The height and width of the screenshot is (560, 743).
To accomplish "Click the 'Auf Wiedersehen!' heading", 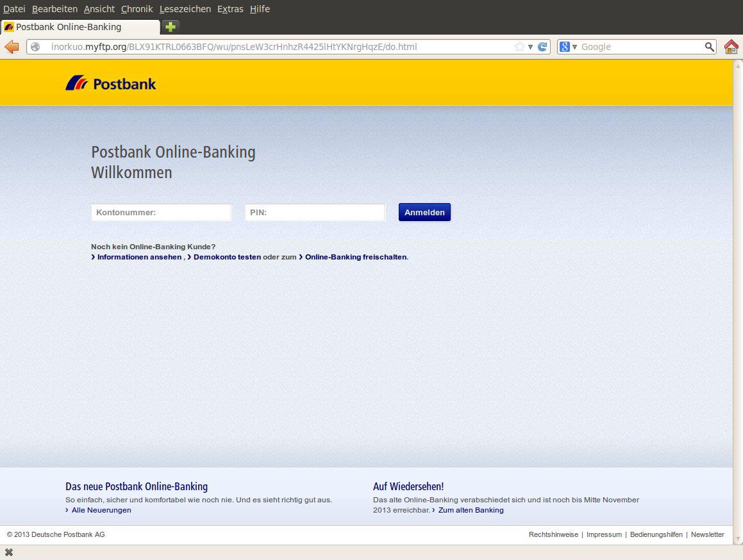I will 408,486.
